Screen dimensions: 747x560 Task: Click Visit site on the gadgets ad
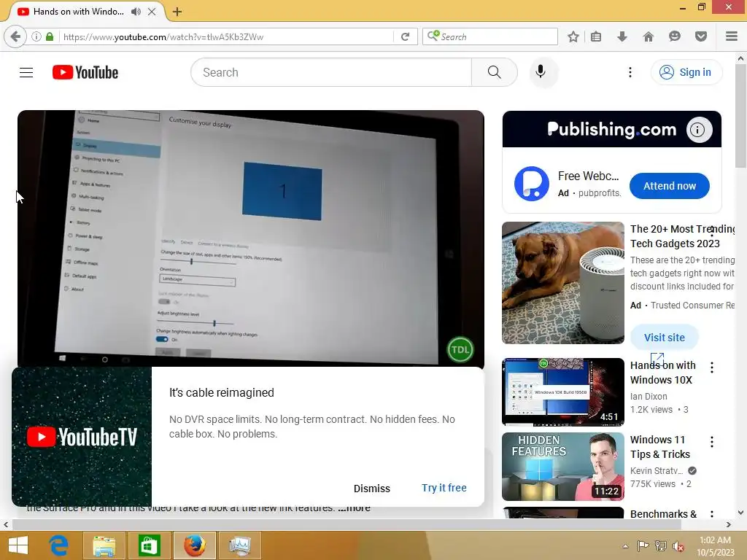pos(664,337)
